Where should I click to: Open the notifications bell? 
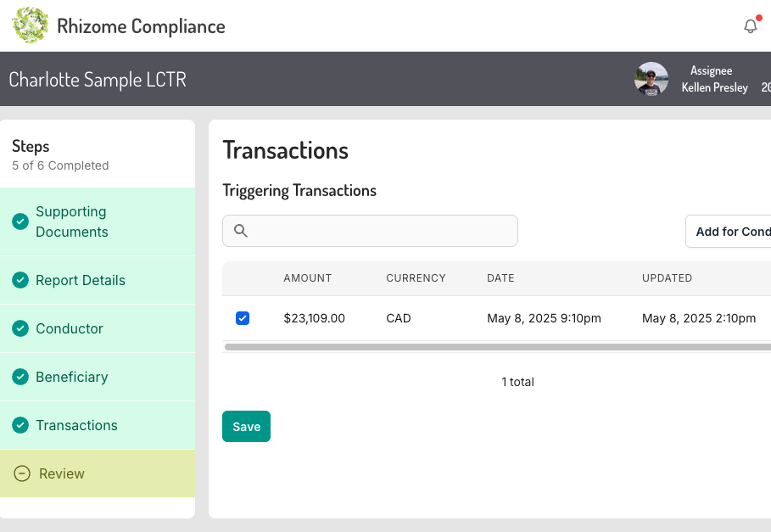click(750, 26)
